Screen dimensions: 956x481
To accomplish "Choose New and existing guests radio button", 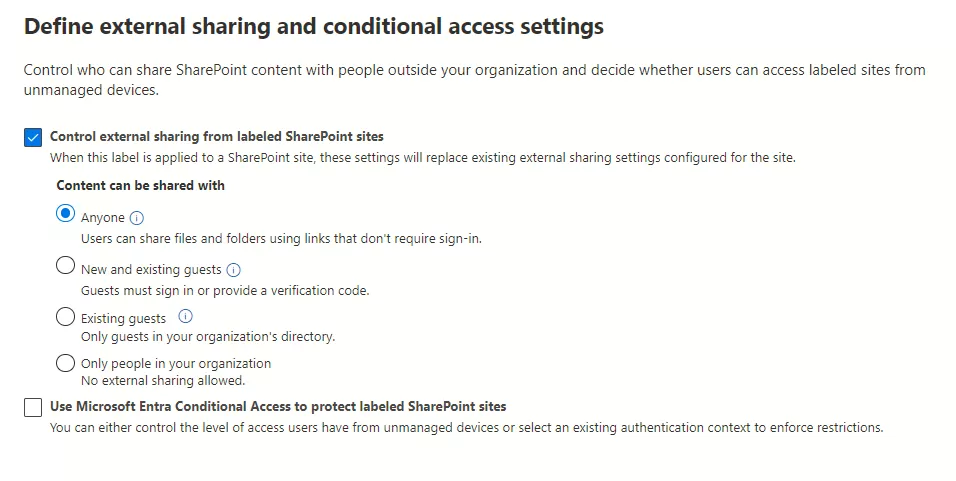I will [x=66, y=266].
